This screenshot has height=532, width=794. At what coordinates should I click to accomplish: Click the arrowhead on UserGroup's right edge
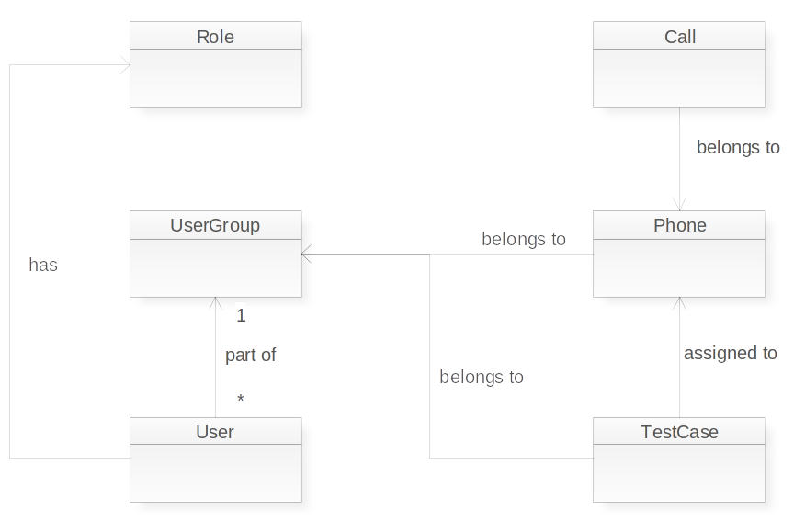(x=308, y=255)
